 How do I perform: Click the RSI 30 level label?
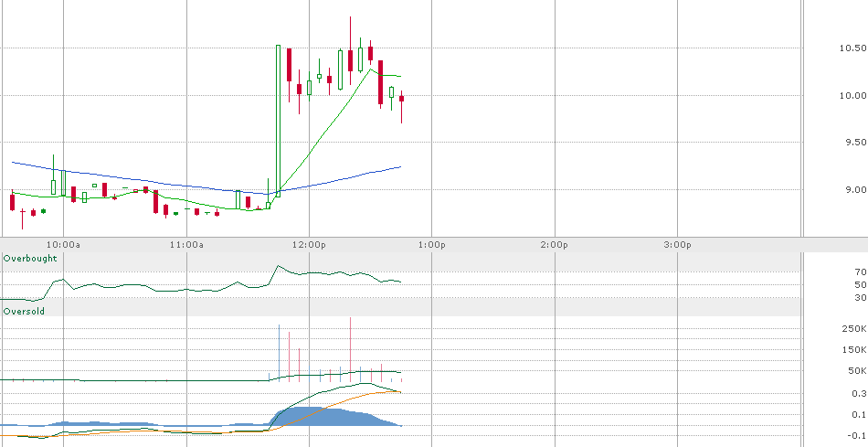(x=861, y=297)
